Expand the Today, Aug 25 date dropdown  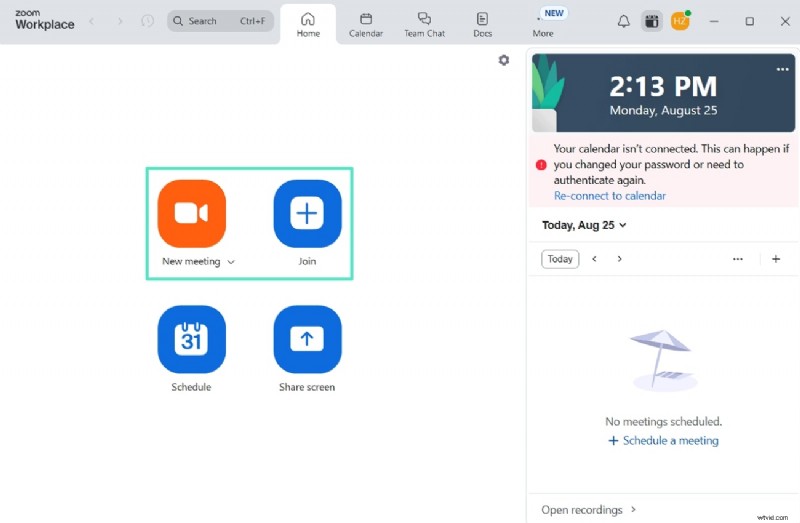pos(623,226)
